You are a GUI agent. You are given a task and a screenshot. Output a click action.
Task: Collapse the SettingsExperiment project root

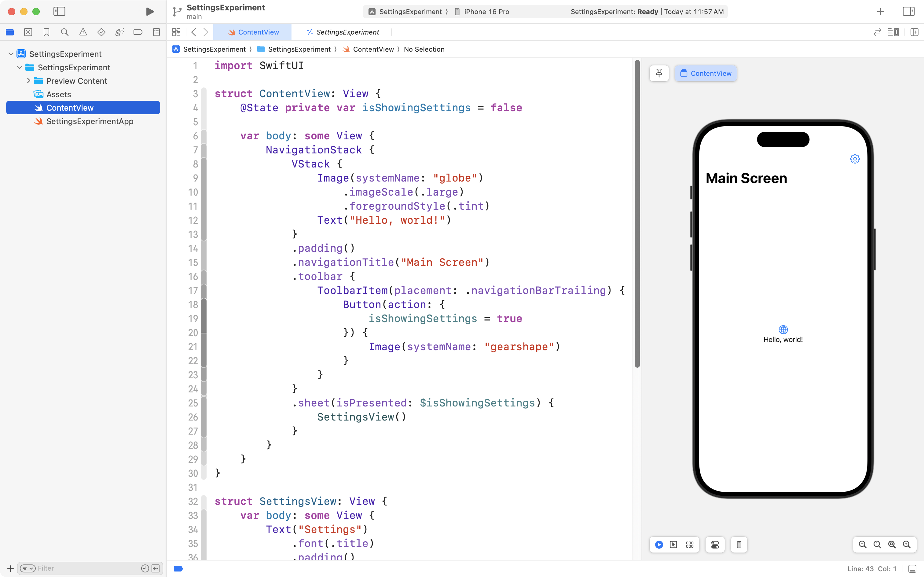tap(11, 54)
